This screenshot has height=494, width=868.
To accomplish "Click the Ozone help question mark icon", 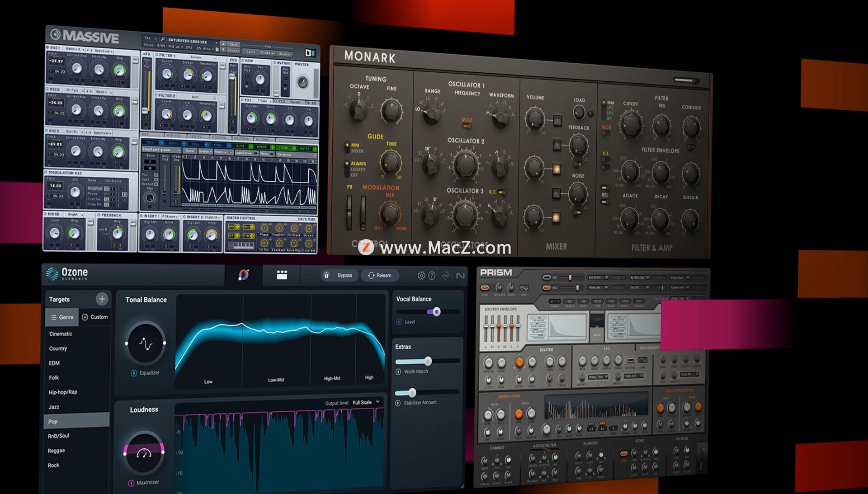I will (x=432, y=275).
